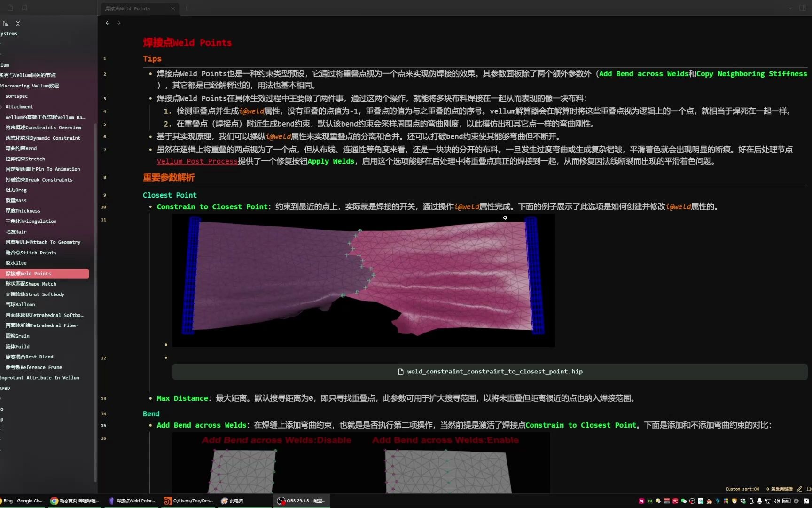Open the 弯曲约束Bend note
Screen dimensions: 812x508
pos(21,148)
